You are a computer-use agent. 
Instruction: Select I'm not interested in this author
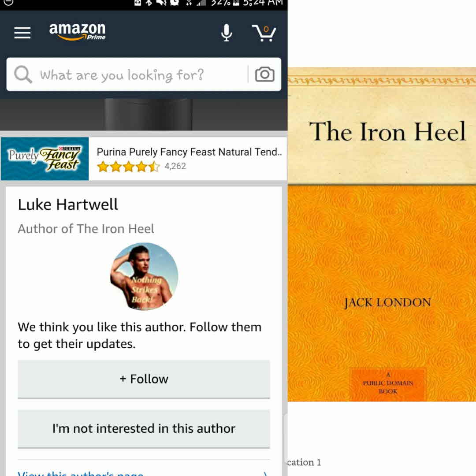point(144,429)
